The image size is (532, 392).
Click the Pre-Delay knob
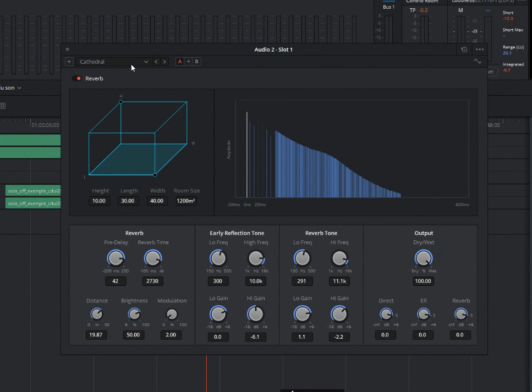coord(116,258)
